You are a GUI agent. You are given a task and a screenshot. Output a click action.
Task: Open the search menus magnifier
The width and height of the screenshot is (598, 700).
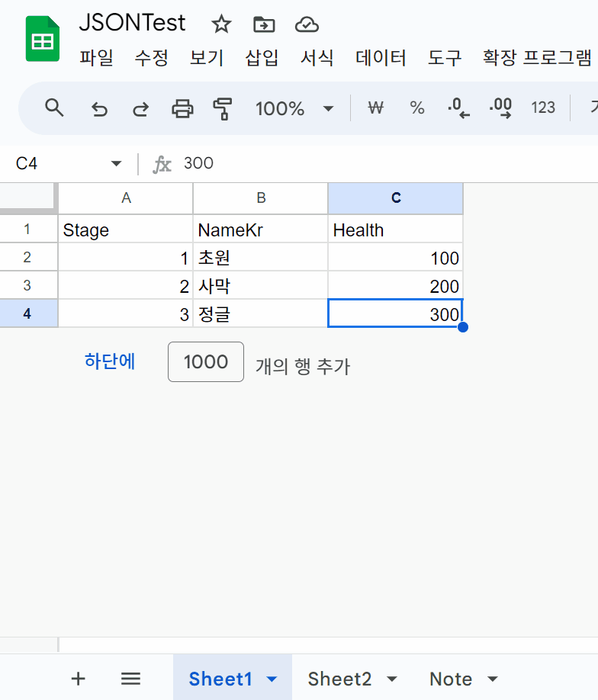click(x=54, y=108)
